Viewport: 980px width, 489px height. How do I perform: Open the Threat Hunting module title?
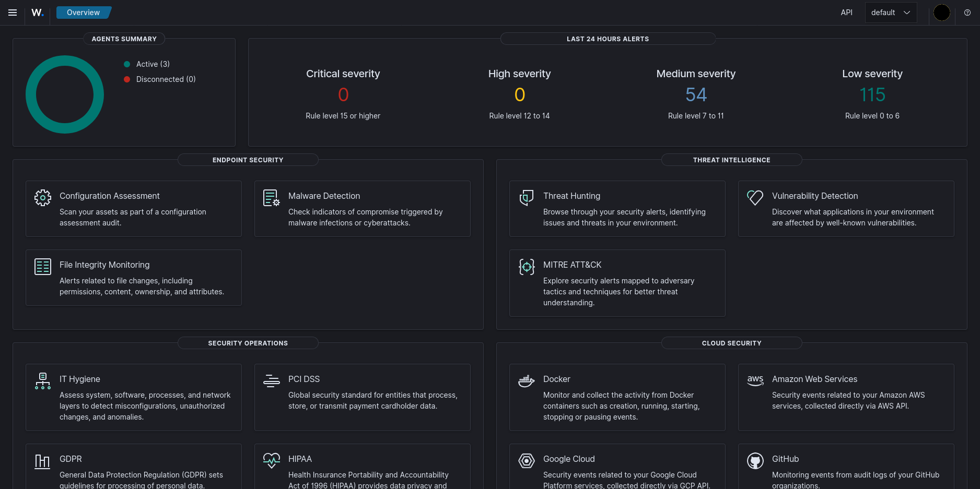[x=571, y=196]
